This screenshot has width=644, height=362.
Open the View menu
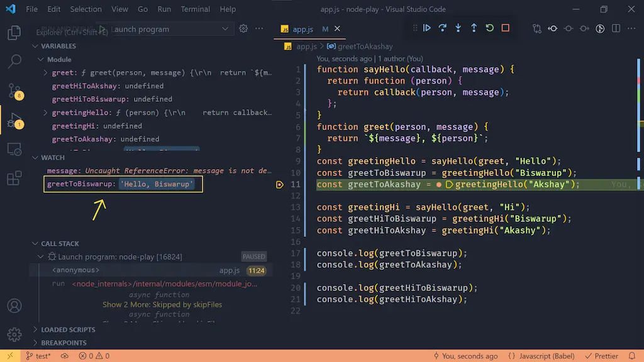tap(119, 9)
